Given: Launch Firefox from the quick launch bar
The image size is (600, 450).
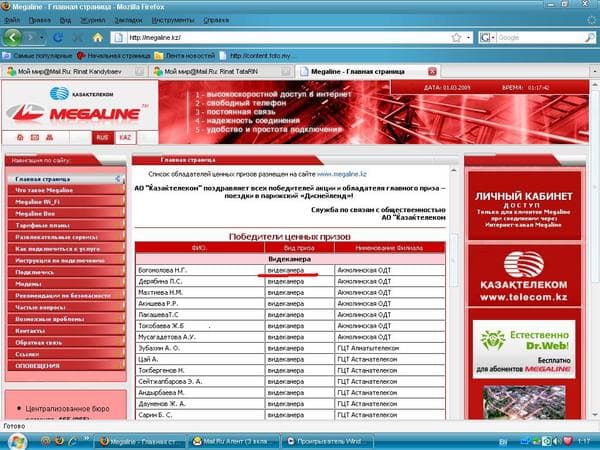Looking at the screenshot, I should (x=59, y=441).
